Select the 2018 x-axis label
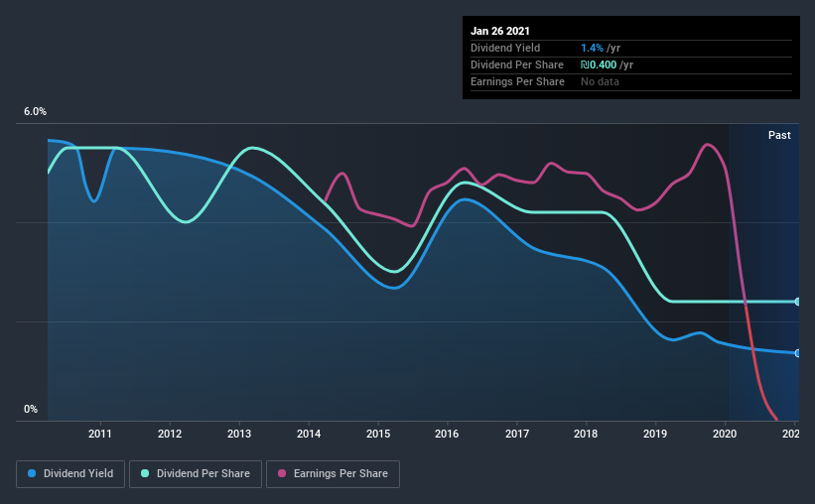This screenshot has width=815, height=504. coord(586,434)
